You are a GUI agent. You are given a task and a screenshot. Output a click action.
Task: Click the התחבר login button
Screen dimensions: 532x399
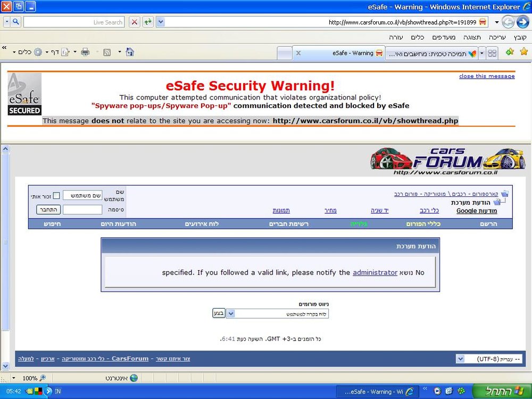(48, 210)
